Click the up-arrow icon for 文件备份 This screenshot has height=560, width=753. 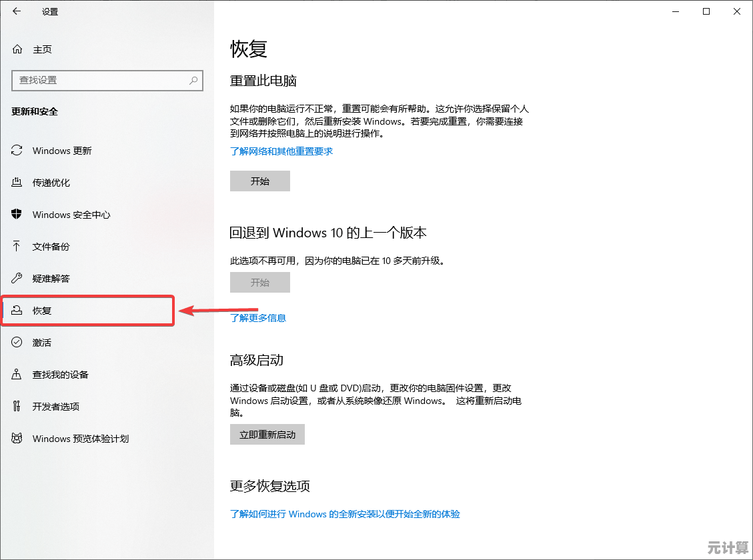(17, 246)
